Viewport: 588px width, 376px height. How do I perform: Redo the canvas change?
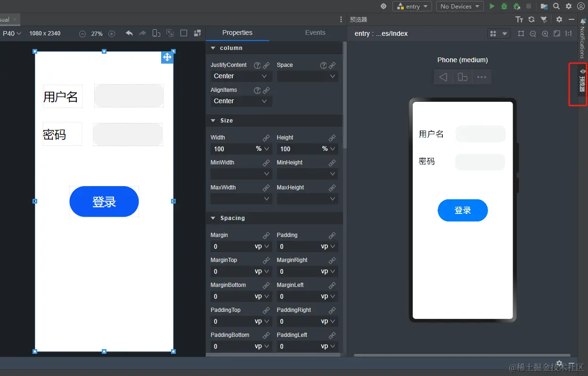pos(142,33)
